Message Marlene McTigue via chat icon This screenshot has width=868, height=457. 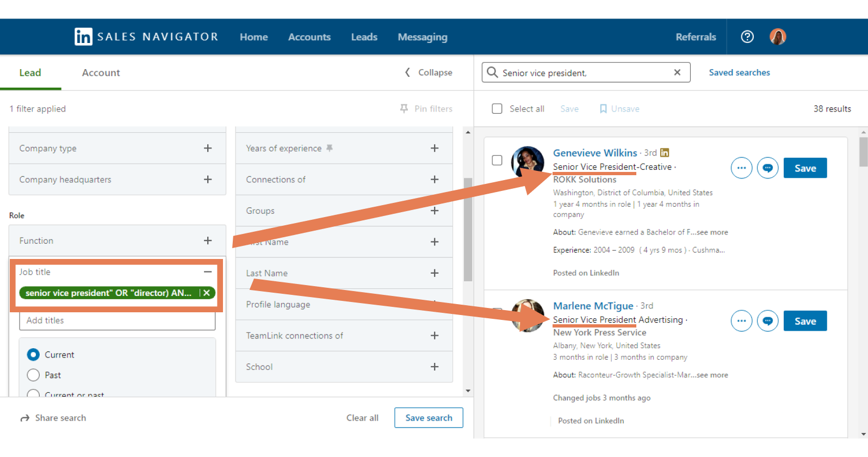coord(767,321)
